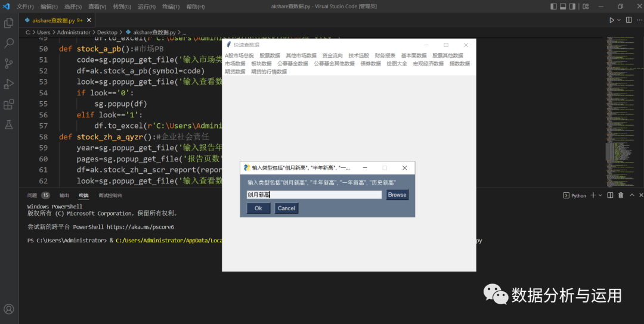
Task: Open the 绘图大全 menu
Action: tap(397, 64)
